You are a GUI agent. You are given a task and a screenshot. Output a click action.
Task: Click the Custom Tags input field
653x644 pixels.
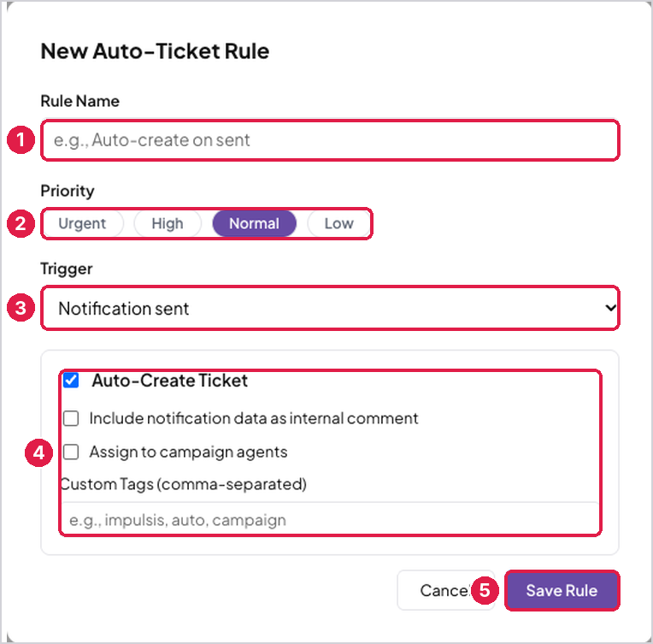pos(330,519)
